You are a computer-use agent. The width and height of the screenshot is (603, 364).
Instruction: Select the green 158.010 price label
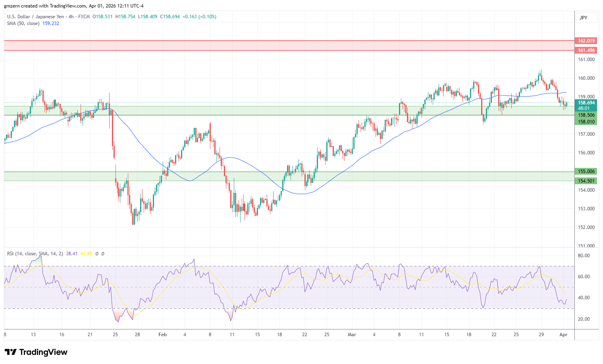[586, 122]
